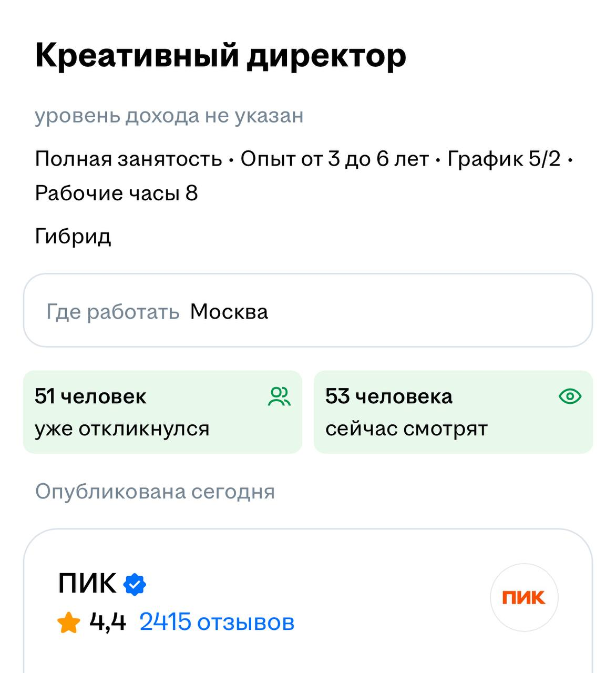The height and width of the screenshot is (673, 616).
Task: Click the уже откликнулся caption
Action: coord(122,429)
